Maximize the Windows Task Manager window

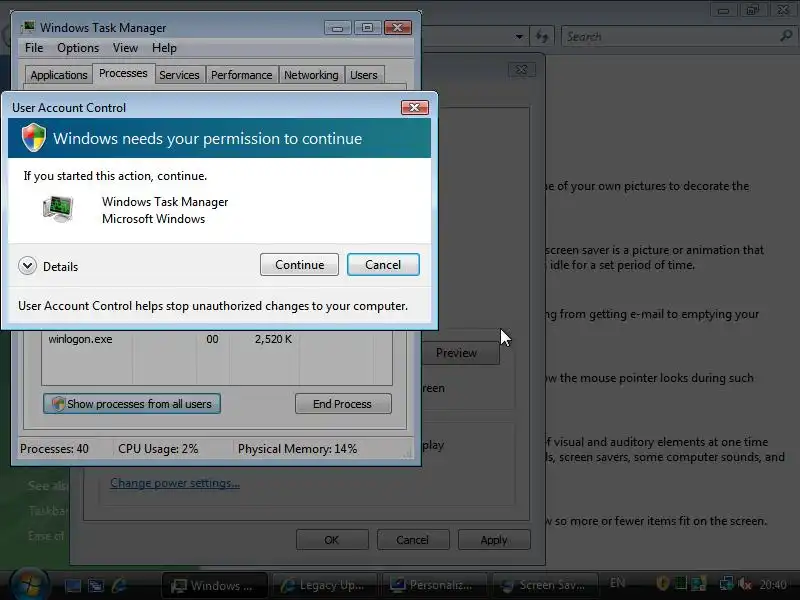pos(367,28)
